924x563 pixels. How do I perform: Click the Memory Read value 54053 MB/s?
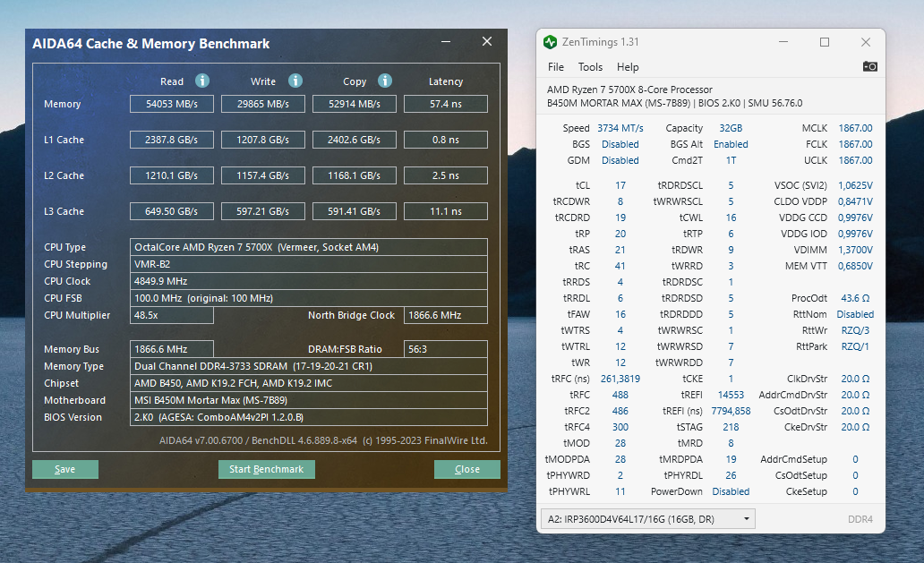pos(172,104)
